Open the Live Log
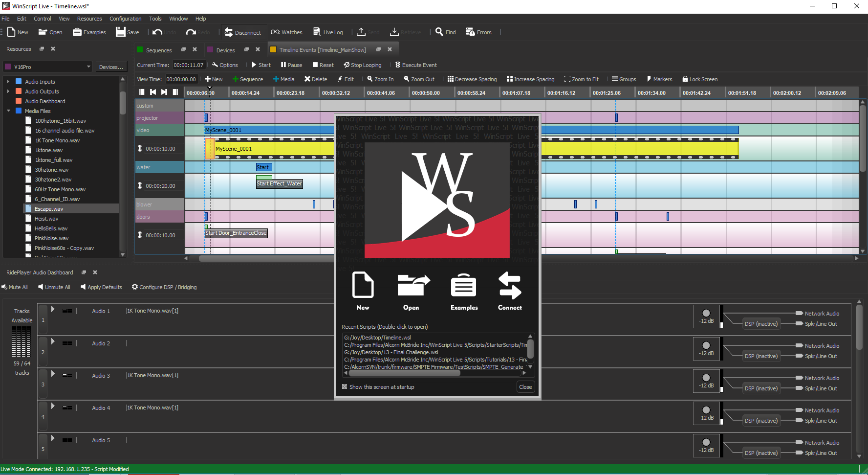The width and height of the screenshot is (868, 475). (328, 32)
